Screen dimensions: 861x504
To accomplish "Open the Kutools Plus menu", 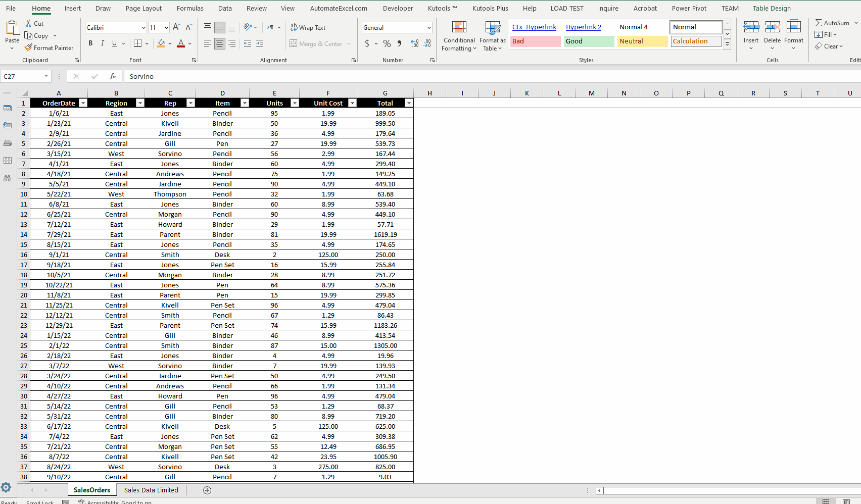I will click(490, 8).
